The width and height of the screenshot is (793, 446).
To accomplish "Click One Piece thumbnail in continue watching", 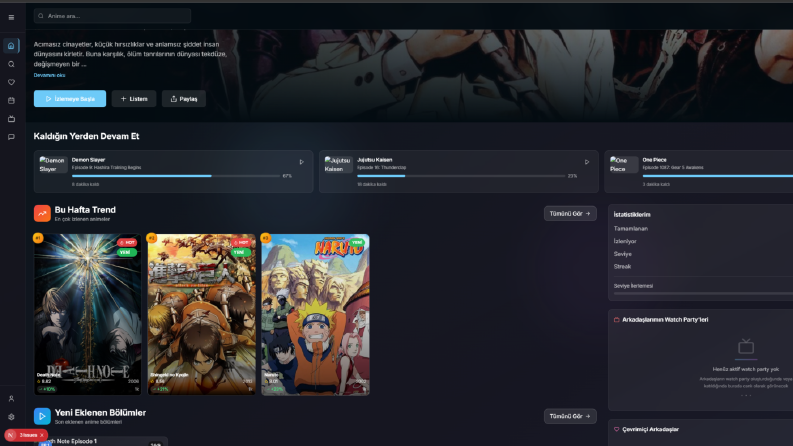I will [624, 165].
